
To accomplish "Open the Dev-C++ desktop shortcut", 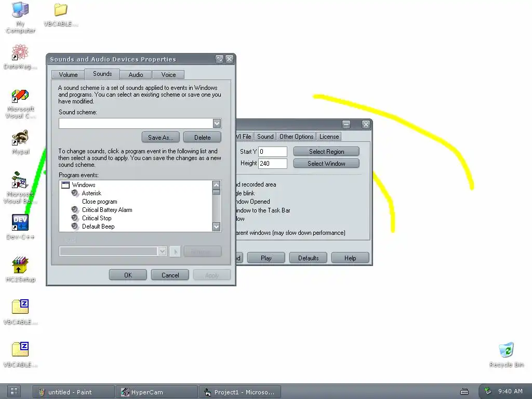I will tap(20, 227).
